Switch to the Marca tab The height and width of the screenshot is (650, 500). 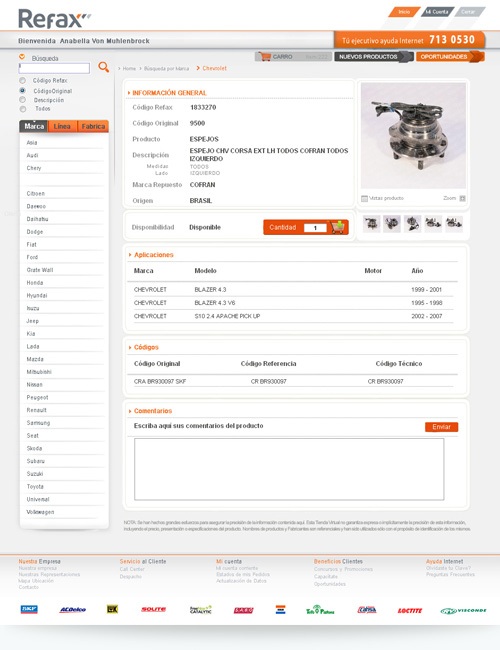pyautogui.click(x=34, y=126)
